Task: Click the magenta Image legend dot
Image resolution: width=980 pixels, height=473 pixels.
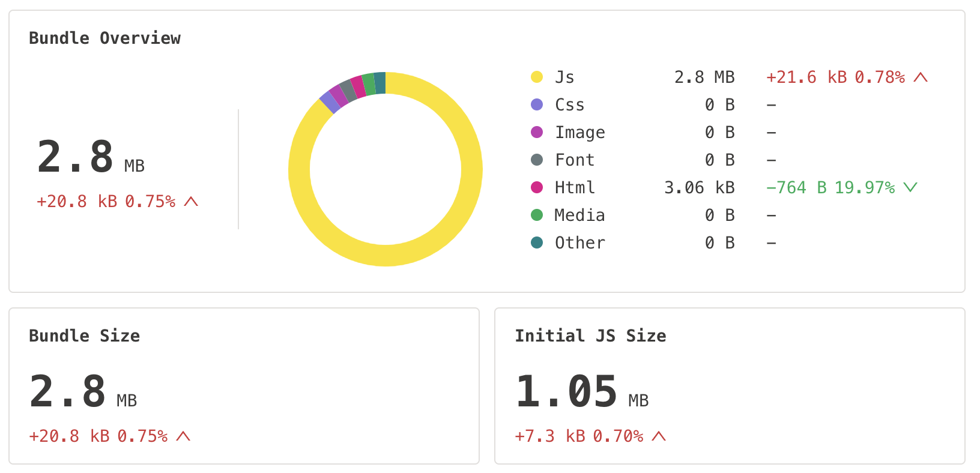Action: 537,132
